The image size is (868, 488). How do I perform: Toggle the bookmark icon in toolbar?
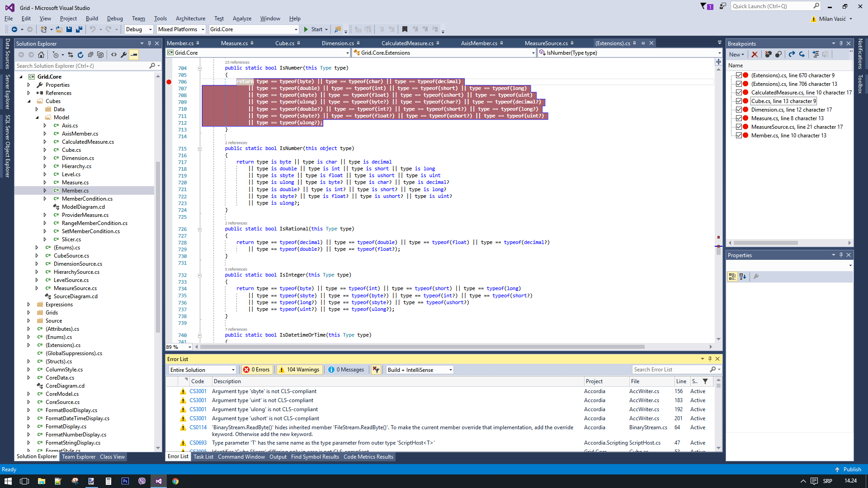pyautogui.click(x=405, y=29)
